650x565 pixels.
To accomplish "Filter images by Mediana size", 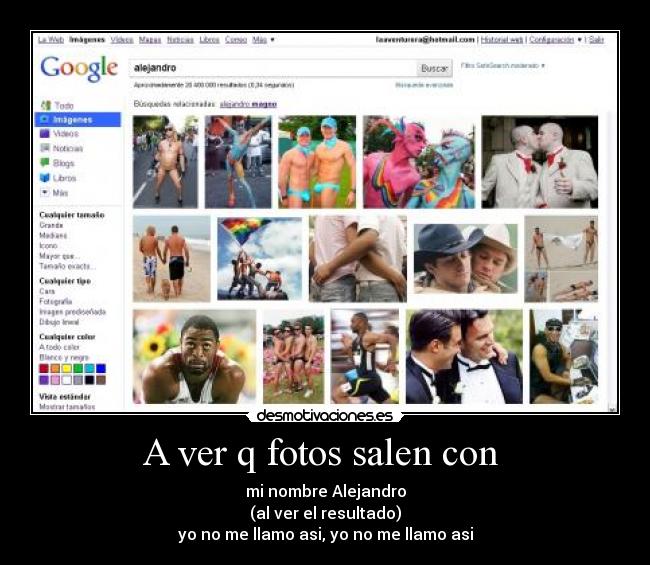I will [x=53, y=235].
